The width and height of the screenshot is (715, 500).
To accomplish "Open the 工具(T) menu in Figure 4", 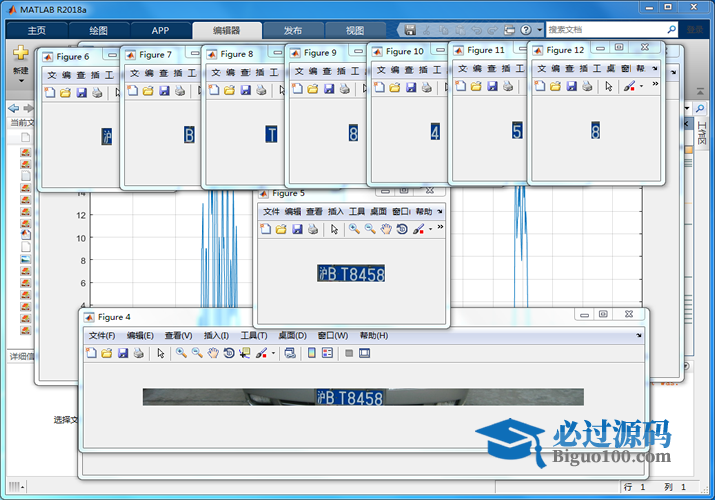I will tap(254, 335).
